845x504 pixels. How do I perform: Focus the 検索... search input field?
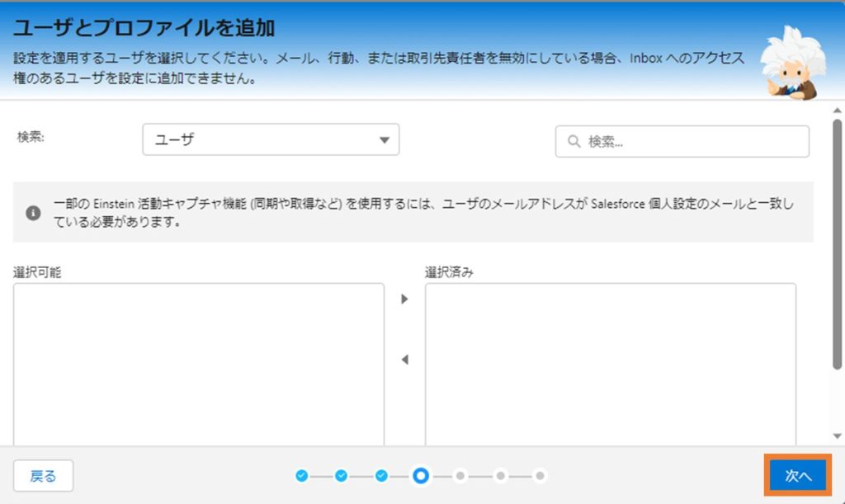[682, 142]
